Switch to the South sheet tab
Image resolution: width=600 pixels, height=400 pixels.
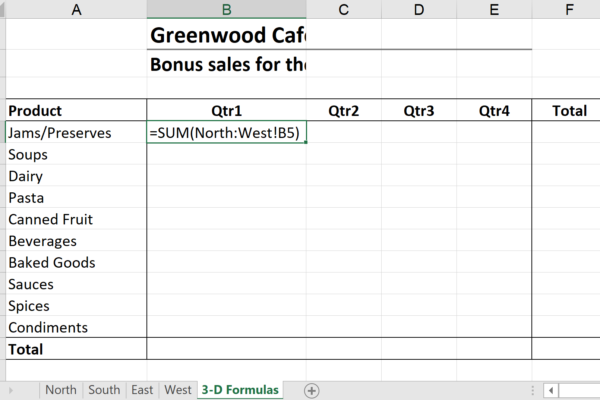(104, 390)
